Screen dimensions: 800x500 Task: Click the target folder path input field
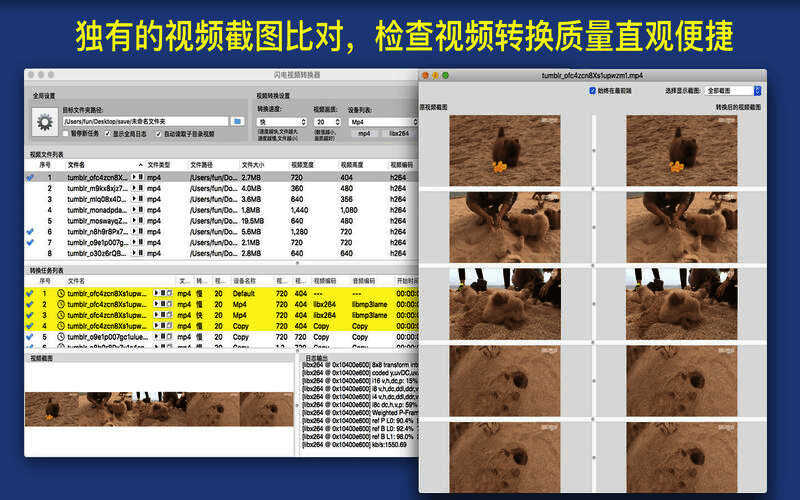coord(145,121)
